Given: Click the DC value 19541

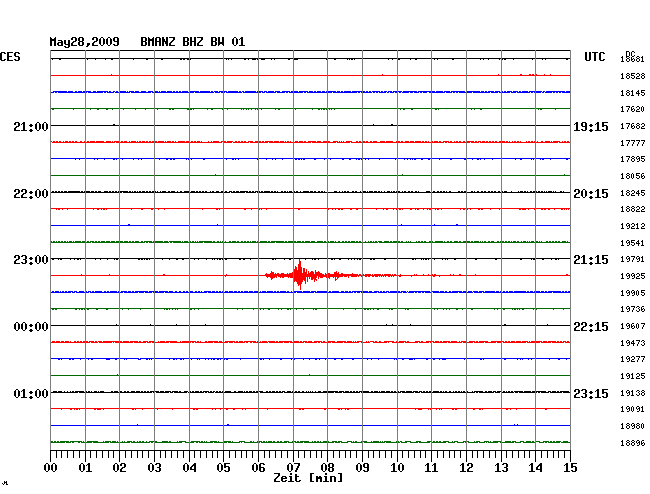Looking at the screenshot, I should tap(633, 243).
